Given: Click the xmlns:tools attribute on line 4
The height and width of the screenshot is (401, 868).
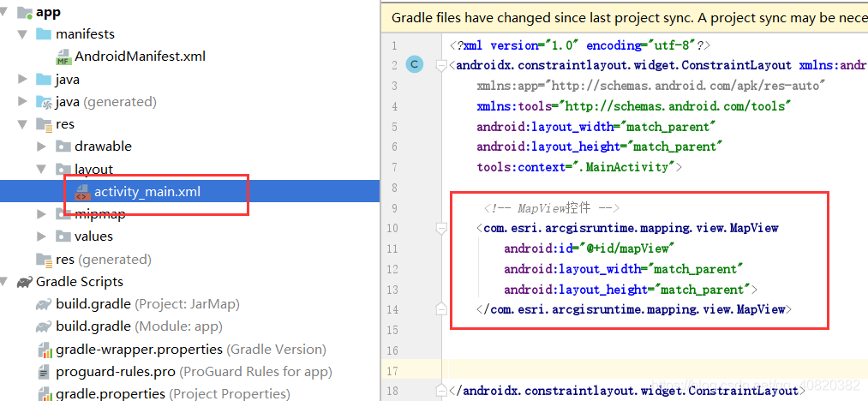Looking at the screenshot, I should pos(634,106).
